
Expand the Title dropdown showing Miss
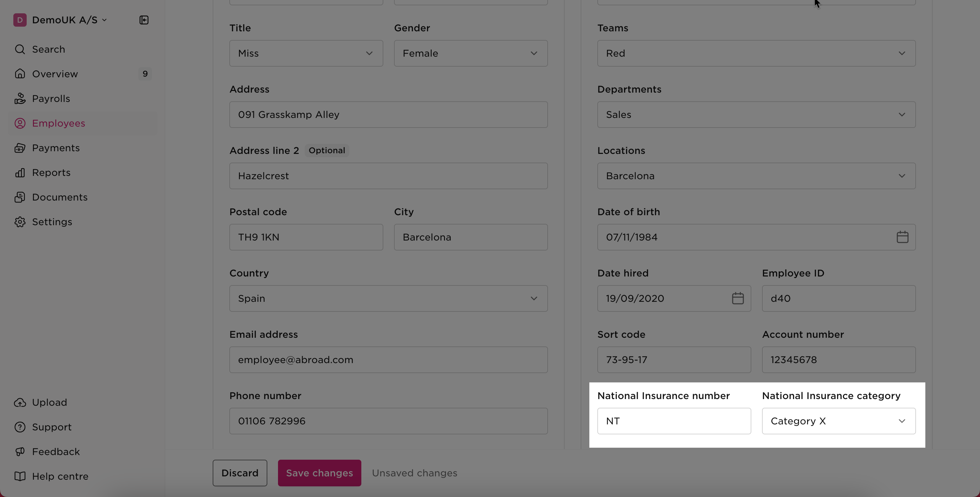pos(306,53)
